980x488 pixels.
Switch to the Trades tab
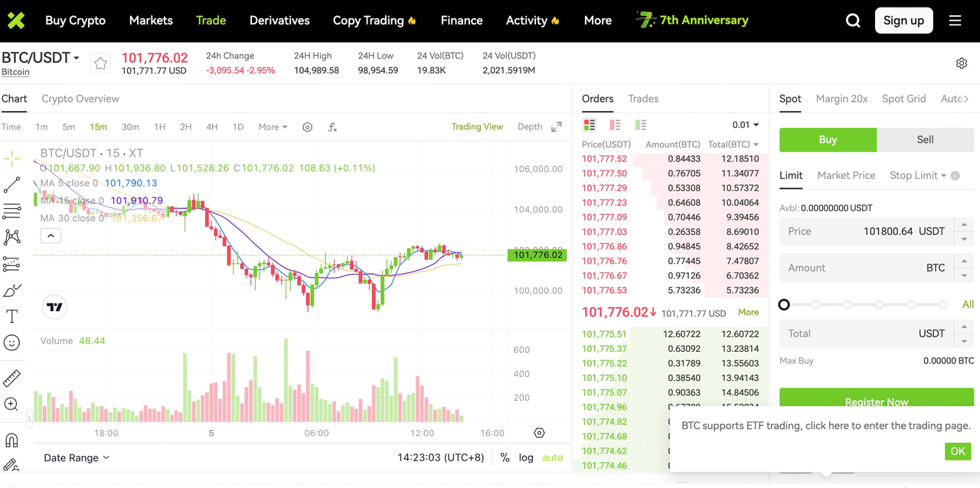(643, 99)
